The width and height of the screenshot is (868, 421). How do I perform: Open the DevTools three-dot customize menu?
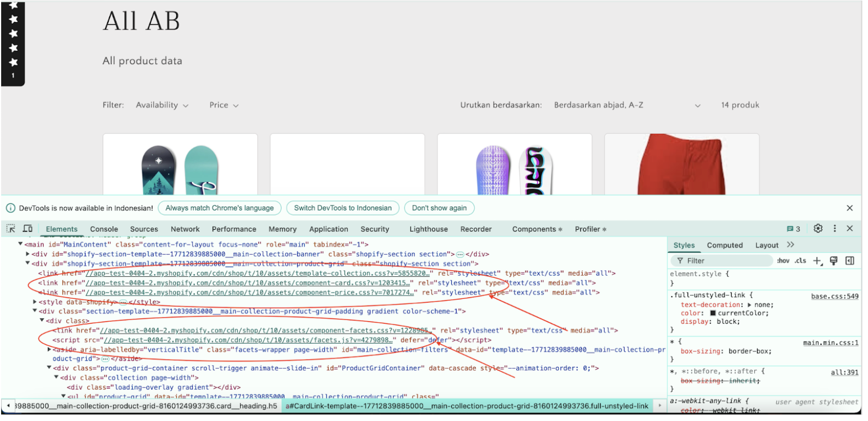point(835,228)
